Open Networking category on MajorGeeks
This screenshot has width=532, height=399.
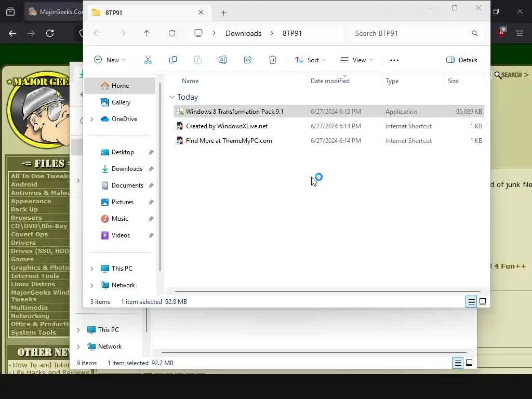click(x=30, y=316)
